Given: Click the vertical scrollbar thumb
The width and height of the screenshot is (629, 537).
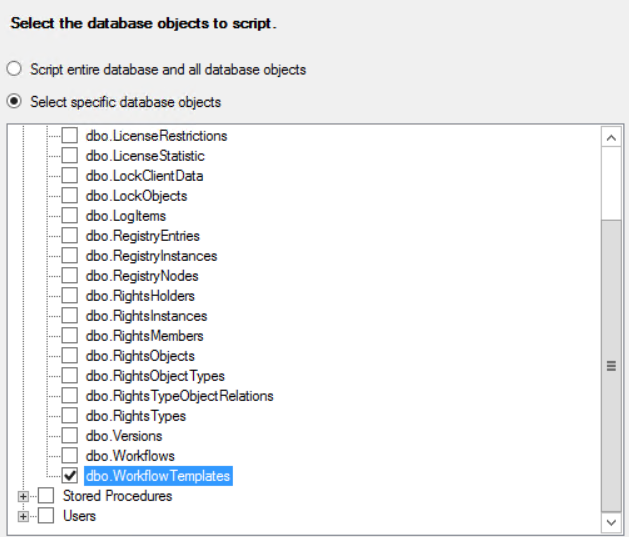Looking at the screenshot, I should click(x=611, y=365).
